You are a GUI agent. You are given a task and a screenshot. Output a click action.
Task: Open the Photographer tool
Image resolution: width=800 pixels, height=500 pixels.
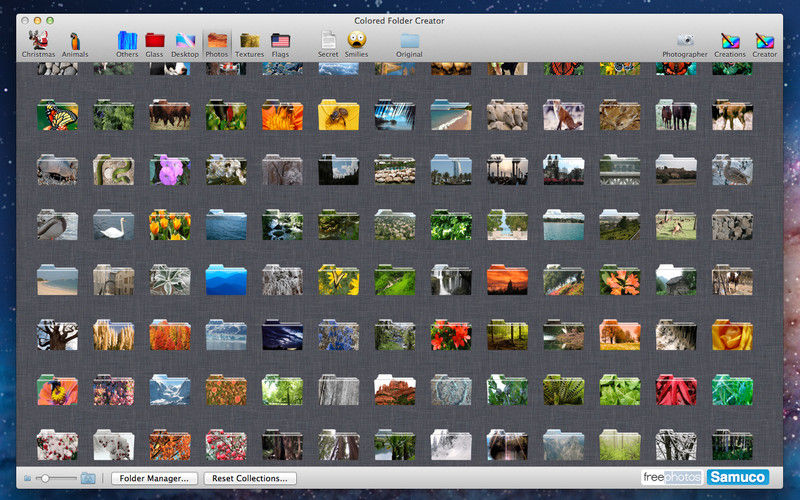685,44
